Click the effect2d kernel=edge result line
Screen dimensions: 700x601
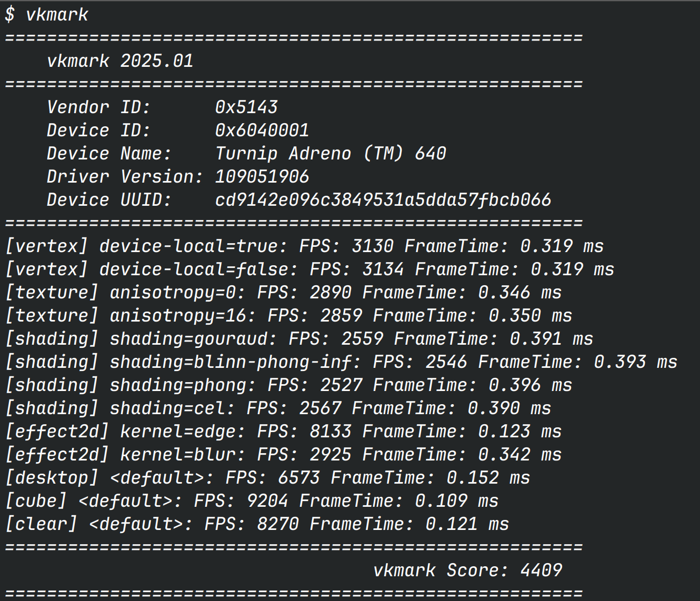[x=283, y=432]
